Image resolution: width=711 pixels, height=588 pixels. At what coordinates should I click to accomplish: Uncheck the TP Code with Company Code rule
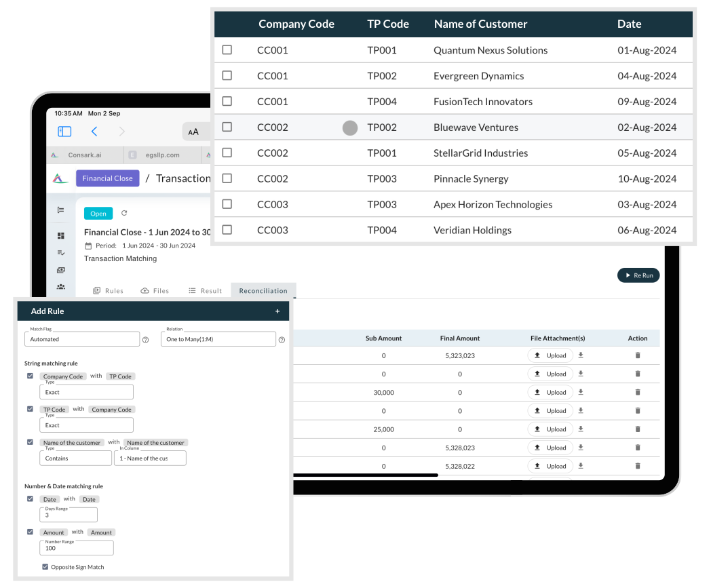pyautogui.click(x=30, y=409)
